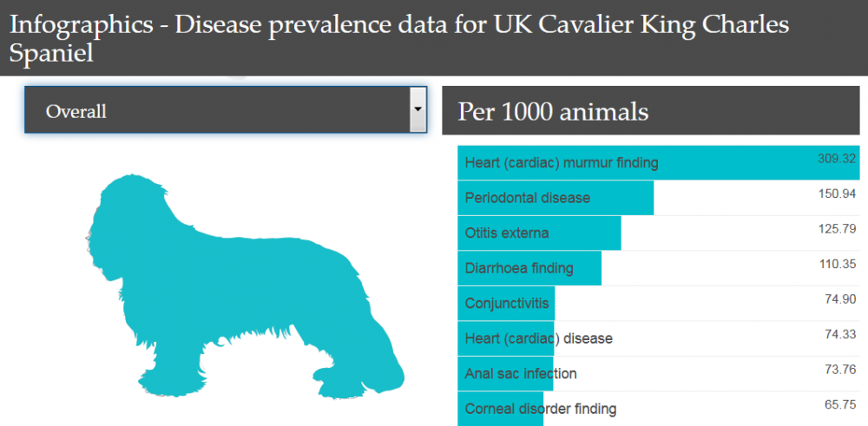Viewport: 868px width, 426px height.
Task: Click the 150.94 prevalence value
Action: point(837,193)
